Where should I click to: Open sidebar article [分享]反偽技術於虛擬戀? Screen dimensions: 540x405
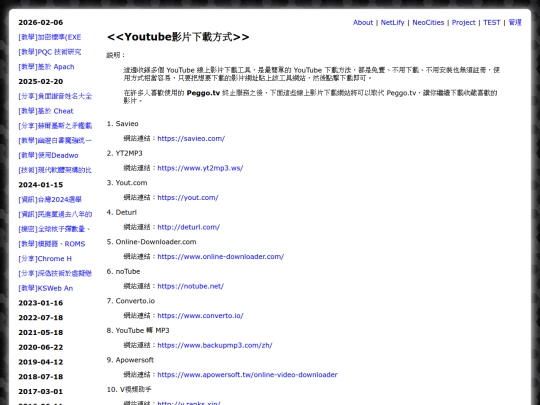coord(55,273)
